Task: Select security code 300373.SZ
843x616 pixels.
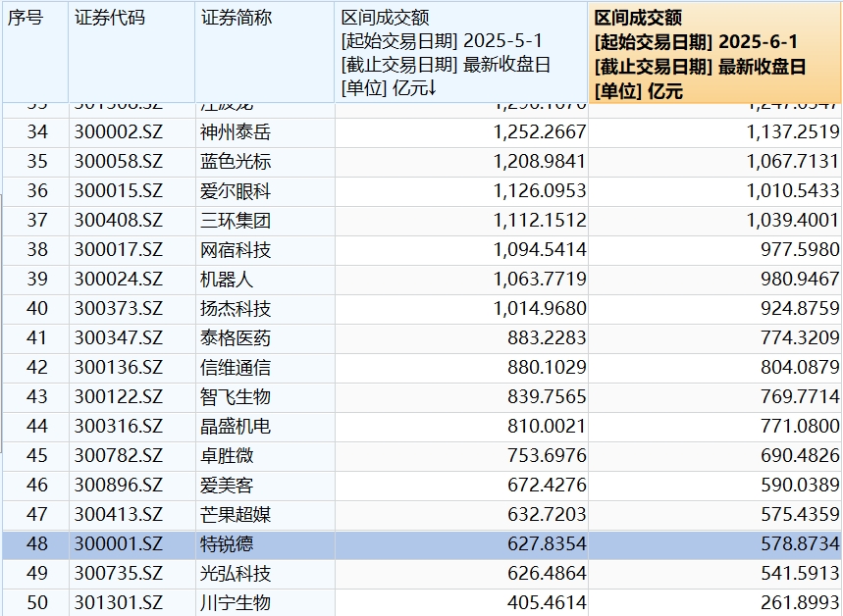Action: click(x=119, y=309)
